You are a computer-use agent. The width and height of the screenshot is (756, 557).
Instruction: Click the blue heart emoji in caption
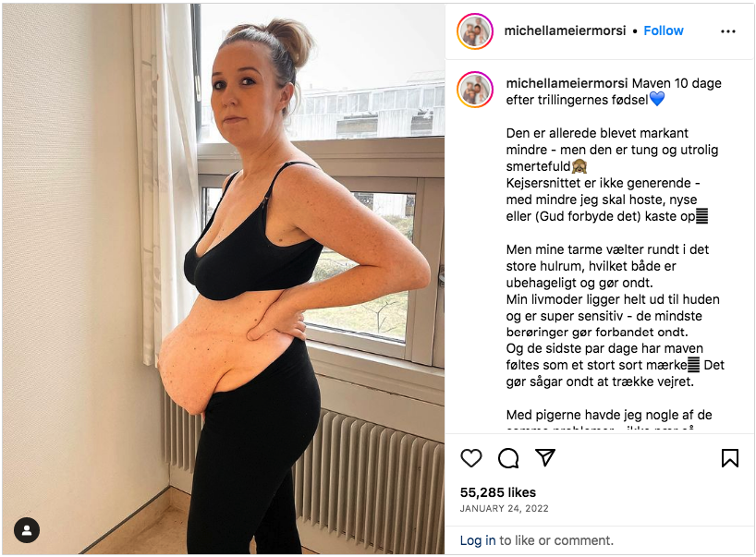click(657, 99)
